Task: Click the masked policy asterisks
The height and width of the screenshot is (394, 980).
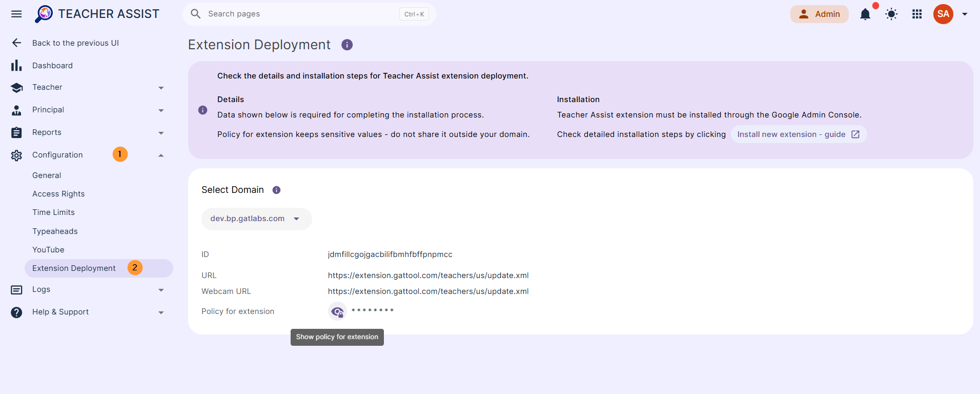Action: (373, 311)
